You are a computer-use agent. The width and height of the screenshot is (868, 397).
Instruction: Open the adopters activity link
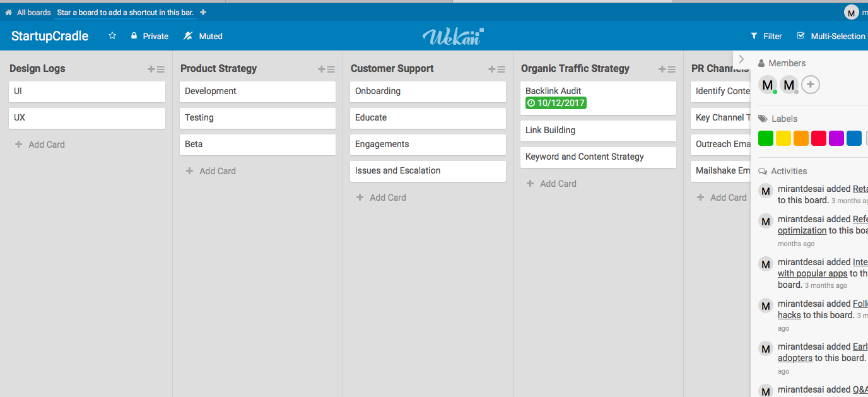[x=795, y=358]
